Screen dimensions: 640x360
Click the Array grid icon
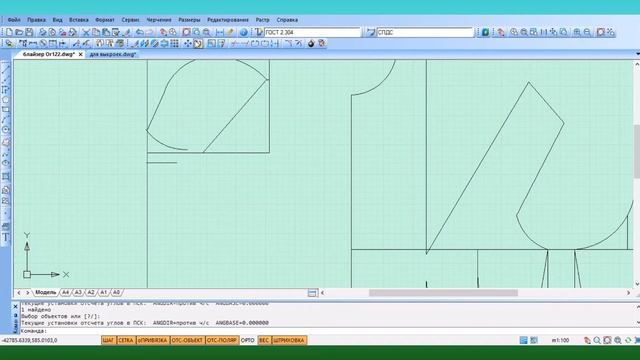[174, 43]
